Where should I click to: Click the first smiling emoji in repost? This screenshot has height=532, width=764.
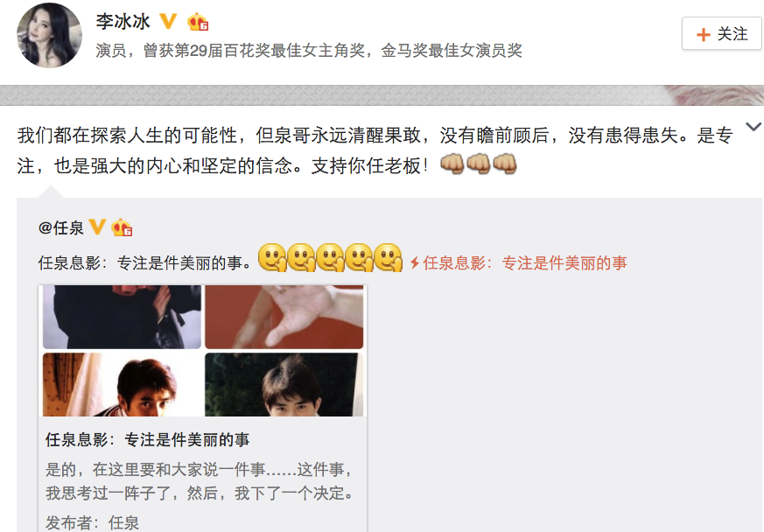point(272,257)
